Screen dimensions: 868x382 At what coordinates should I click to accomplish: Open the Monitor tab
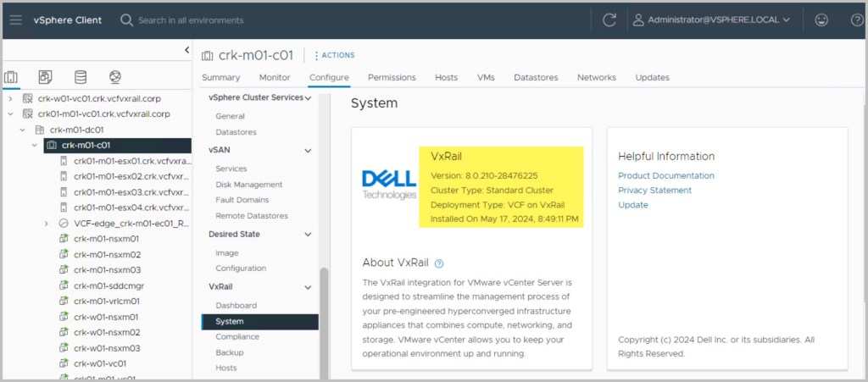pyautogui.click(x=275, y=77)
